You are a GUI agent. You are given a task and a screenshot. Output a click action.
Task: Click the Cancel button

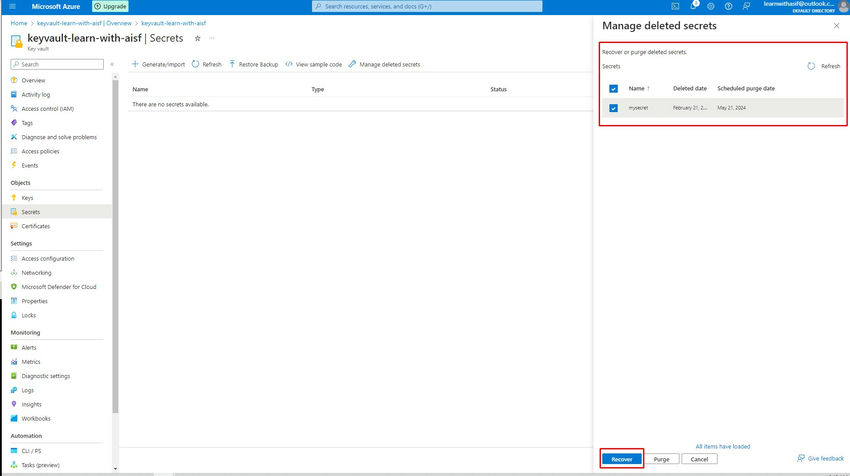point(699,459)
